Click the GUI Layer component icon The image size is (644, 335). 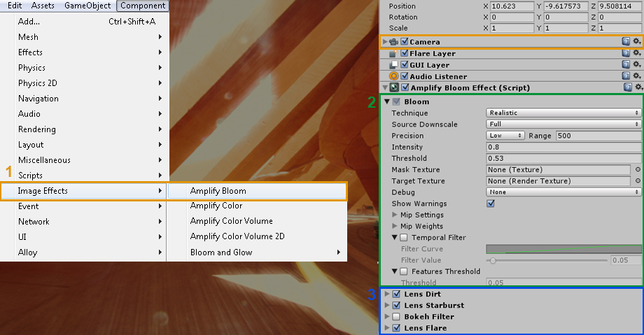[x=394, y=65]
